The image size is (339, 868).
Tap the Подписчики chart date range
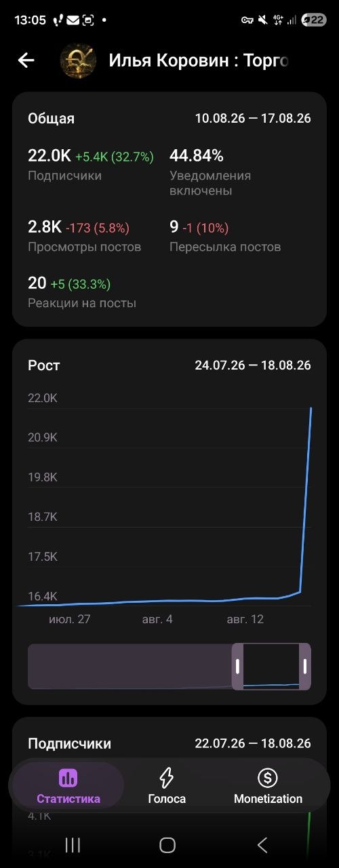click(x=253, y=743)
